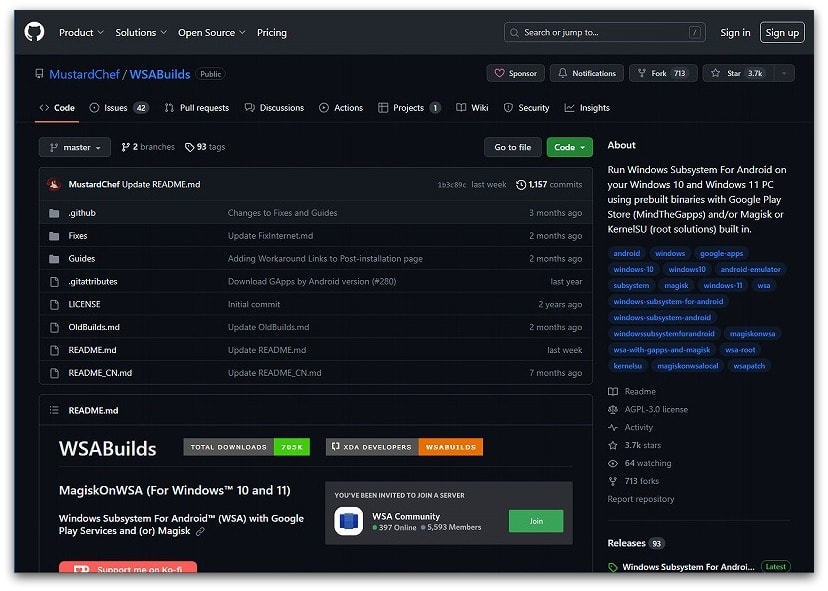
Task: Open the OldBuilds.md file
Action: (x=93, y=327)
